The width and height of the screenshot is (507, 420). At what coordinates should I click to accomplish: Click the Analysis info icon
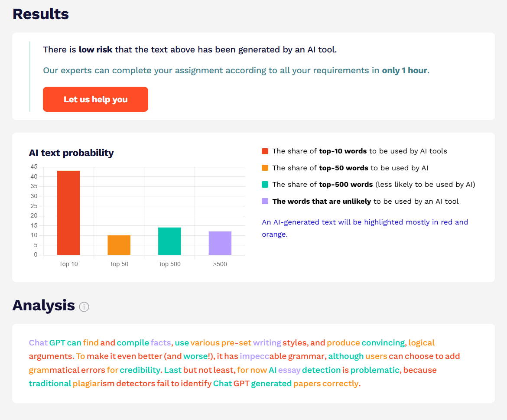pos(84,307)
